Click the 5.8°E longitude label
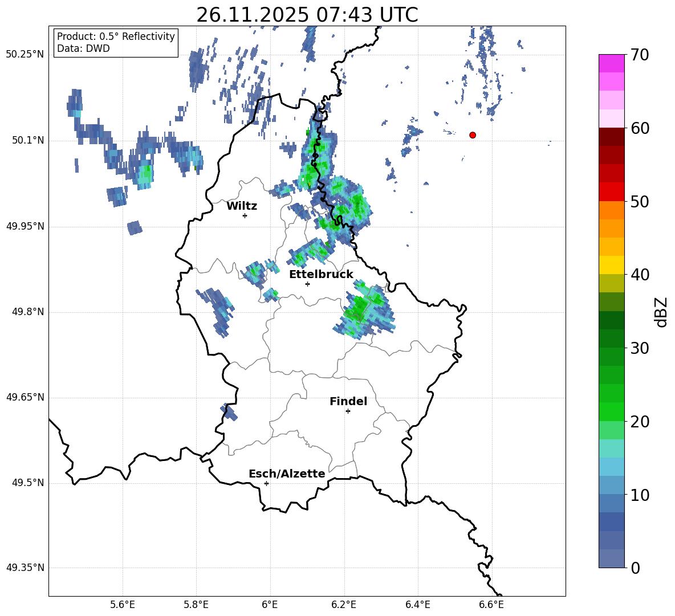 click(x=196, y=605)
